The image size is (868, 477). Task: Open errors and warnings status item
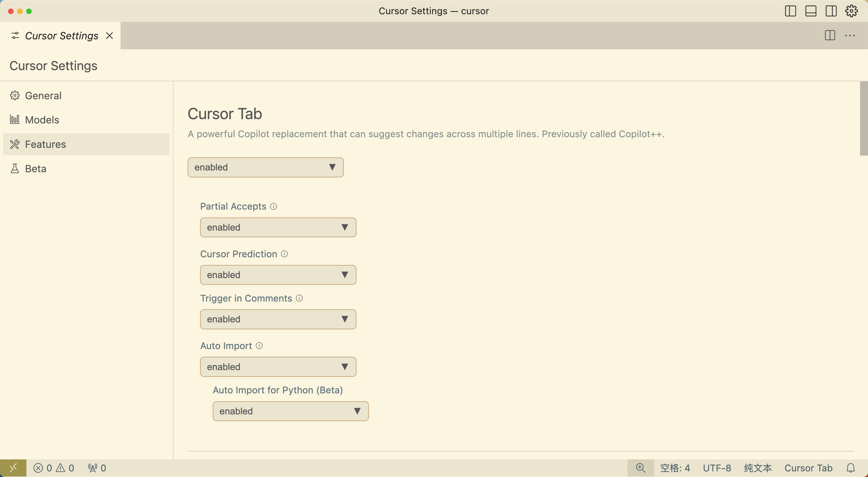54,468
